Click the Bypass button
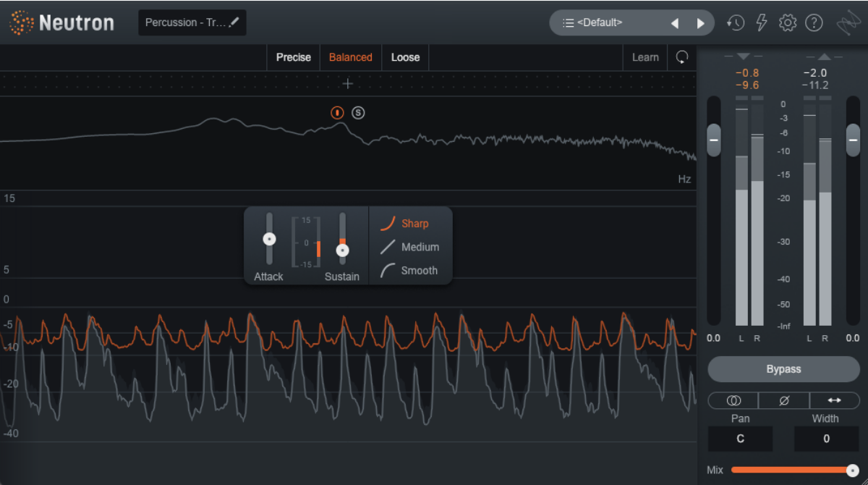Viewport: 868px width, 485px height. (x=784, y=369)
